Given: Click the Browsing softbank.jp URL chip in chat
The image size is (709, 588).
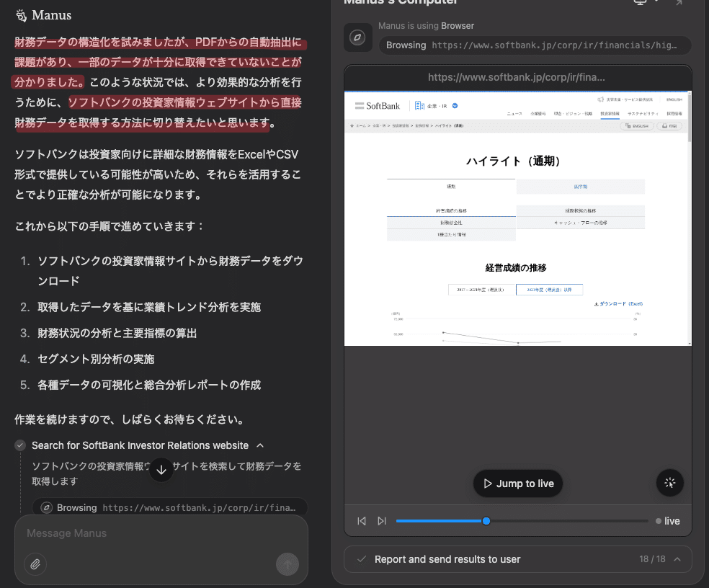Looking at the screenshot, I should pyautogui.click(x=169, y=507).
